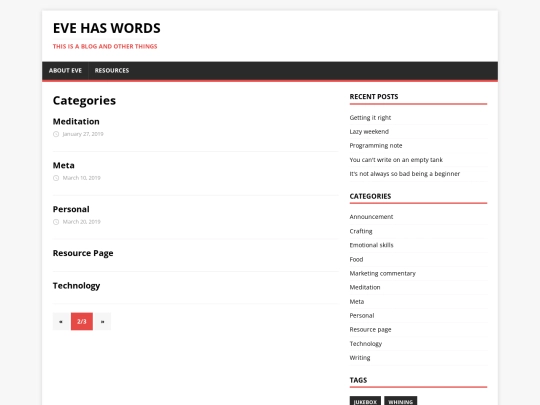This screenshot has height=405, width=540.
Task: Select Meditation in sidebar categories list
Action: coord(365,288)
